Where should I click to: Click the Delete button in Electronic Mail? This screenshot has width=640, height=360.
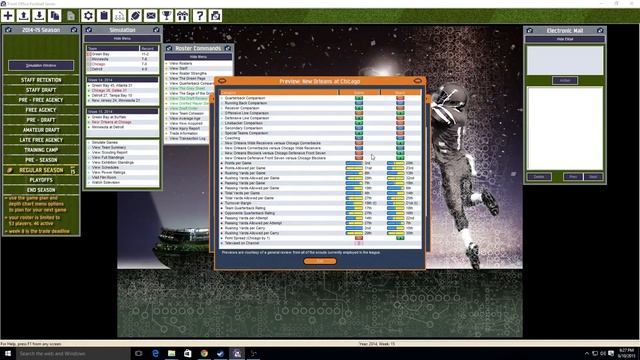tap(539, 177)
